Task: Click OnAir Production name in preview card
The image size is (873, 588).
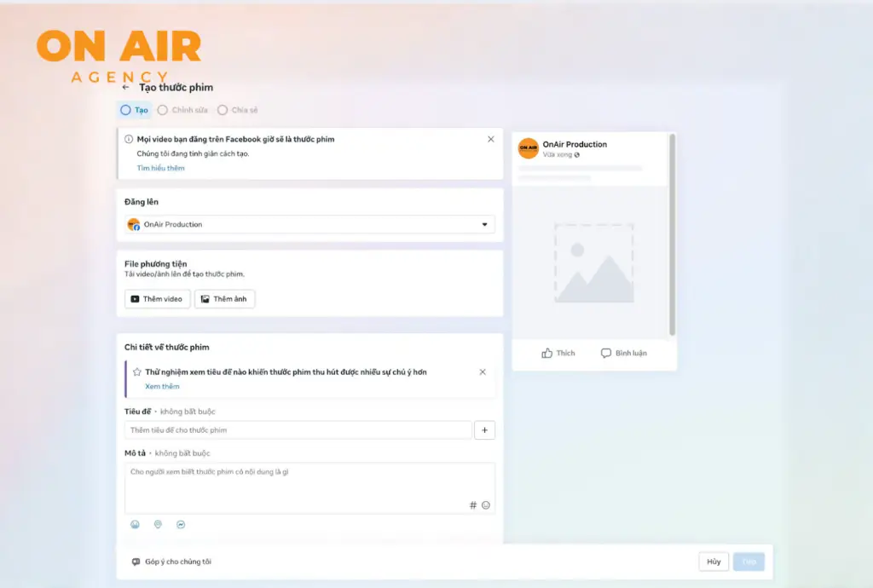Action: pyautogui.click(x=575, y=144)
